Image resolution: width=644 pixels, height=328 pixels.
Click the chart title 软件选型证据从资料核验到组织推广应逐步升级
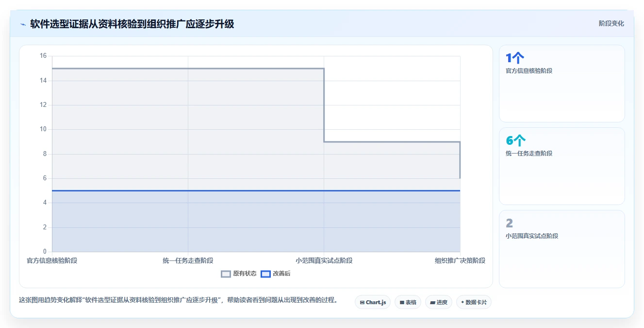[x=132, y=24]
